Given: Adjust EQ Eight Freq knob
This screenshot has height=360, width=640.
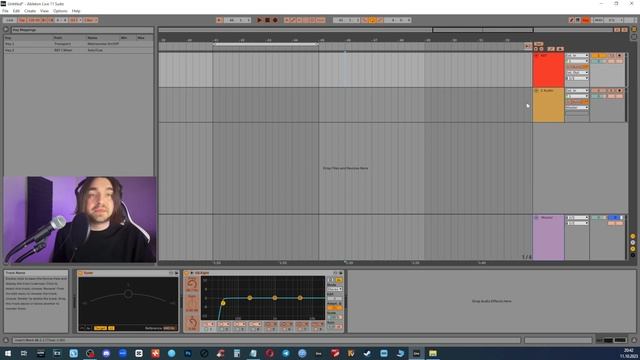Looking at the screenshot, I should tap(192, 284).
